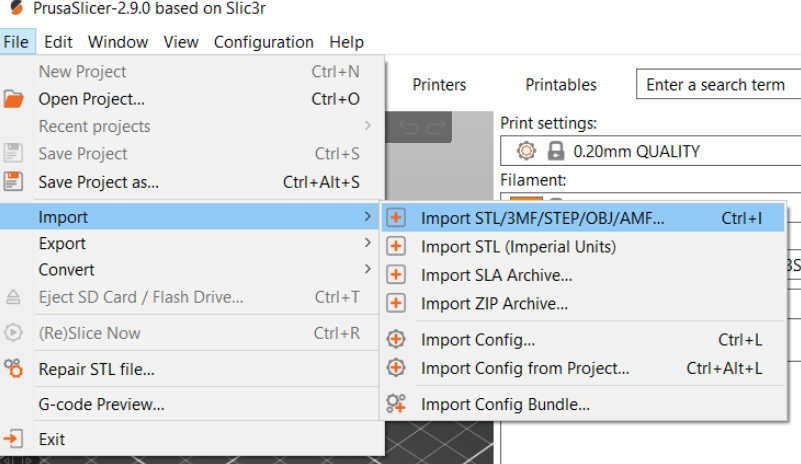
Task: Click the Repair STL file icon
Action: coord(13,368)
